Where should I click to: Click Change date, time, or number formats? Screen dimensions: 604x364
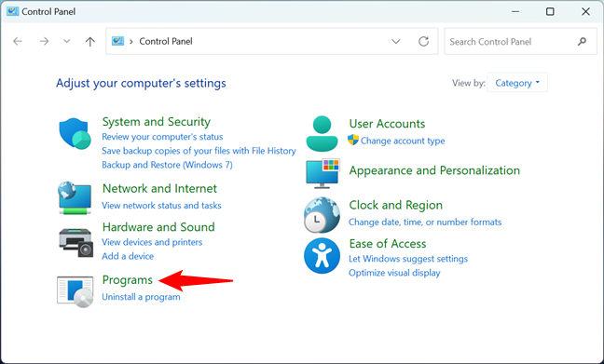tap(425, 222)
